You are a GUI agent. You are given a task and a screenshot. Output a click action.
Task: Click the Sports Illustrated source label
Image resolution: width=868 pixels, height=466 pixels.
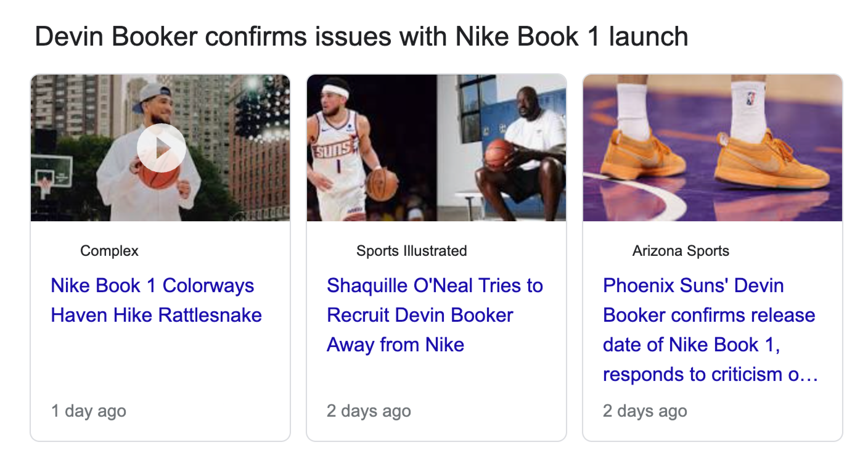pyautogui.click(x=411, y=251)
